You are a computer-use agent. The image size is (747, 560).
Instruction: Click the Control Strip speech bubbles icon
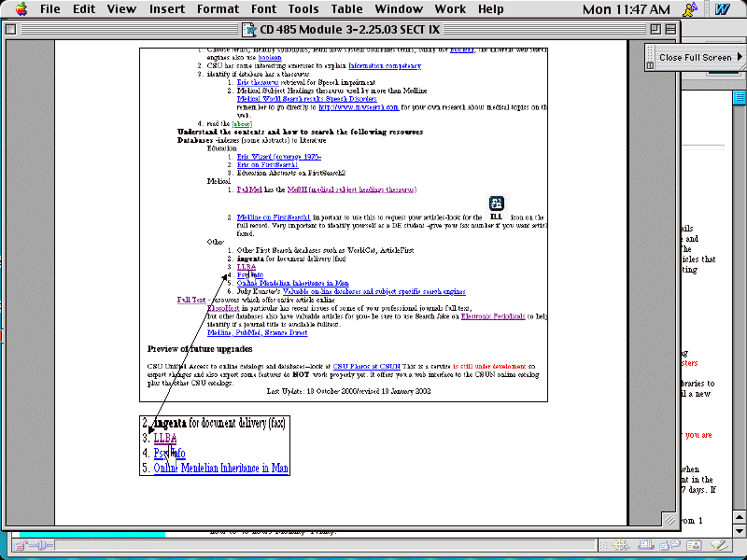tap(669, 545)
